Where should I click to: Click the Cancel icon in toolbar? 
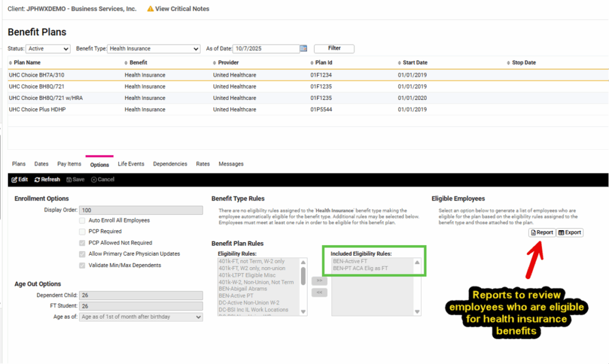point(94,180)
